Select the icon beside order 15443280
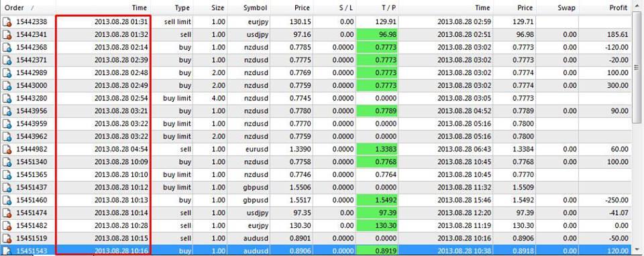644x256 pixels. 7,98
